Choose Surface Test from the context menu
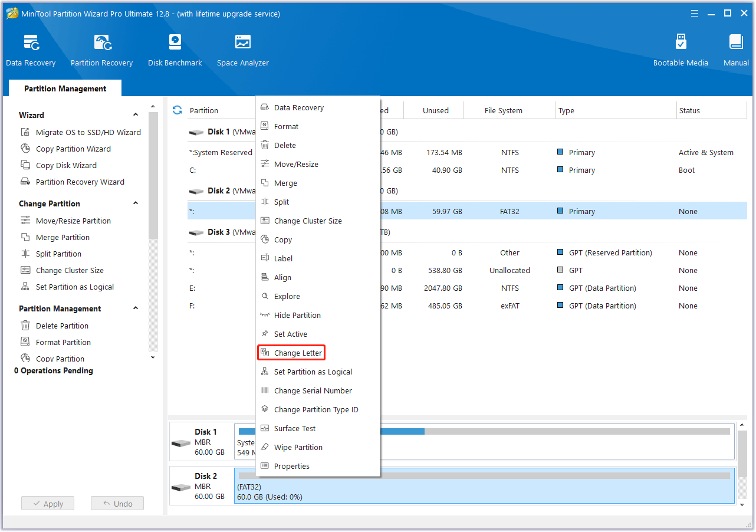756x532 pixels. tap(318, 428)
